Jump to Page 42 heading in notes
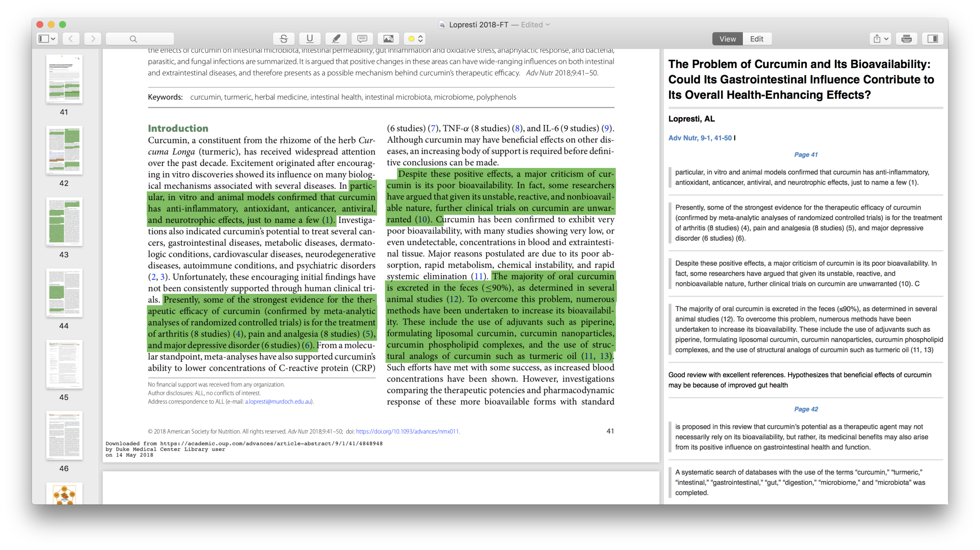This screenshot has width=980, height=550. tap(806, 409)
